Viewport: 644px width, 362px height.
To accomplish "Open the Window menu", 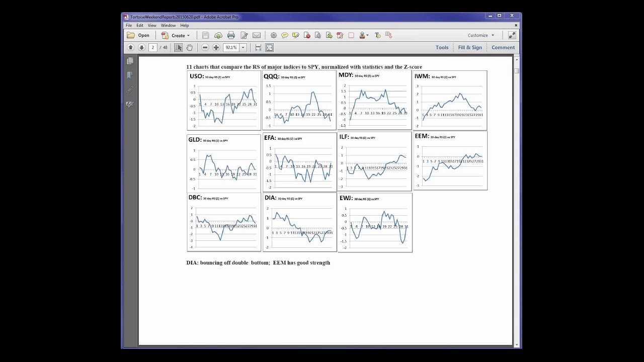I will point(169,25).
